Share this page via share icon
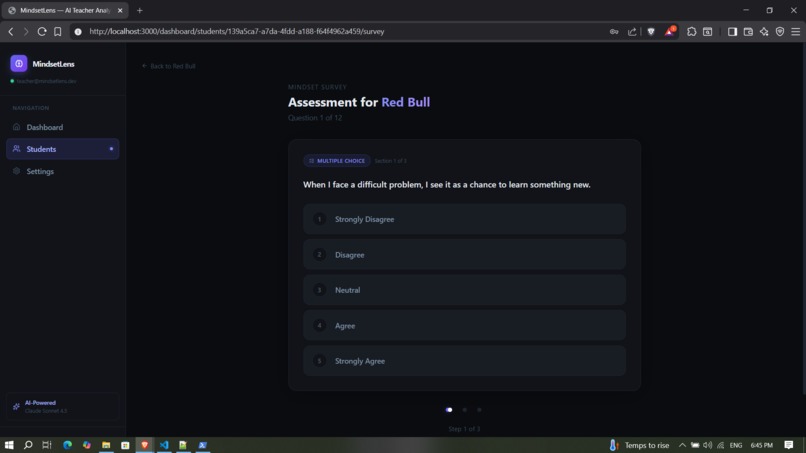Screen dimensions: 806x453 632,31
